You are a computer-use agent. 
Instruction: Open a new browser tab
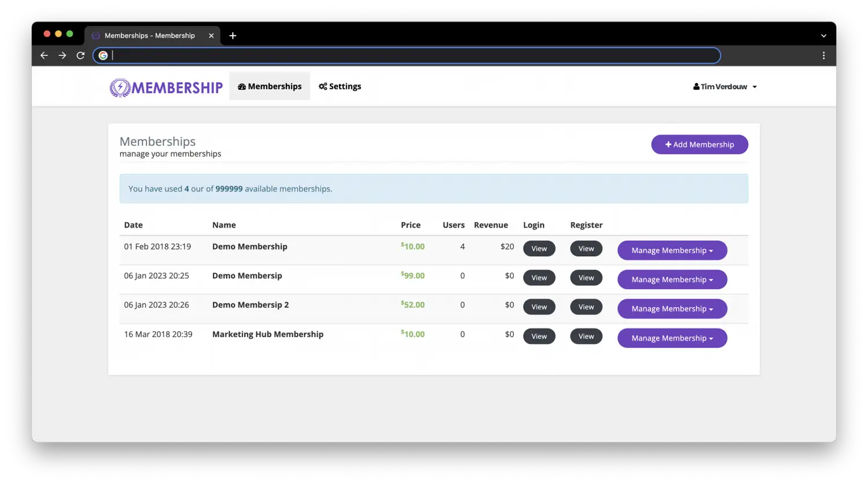pos(233,36)
